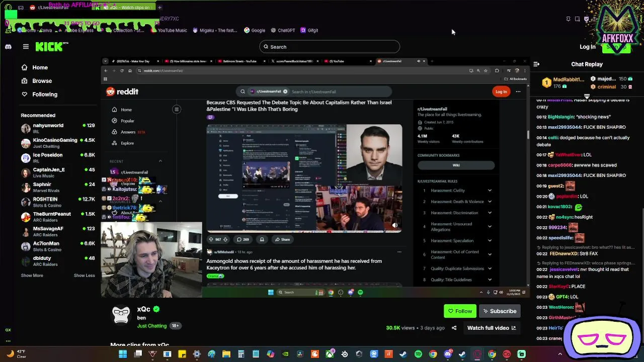Image resolution: width=644 pixels, height=362 pixels.
Task: Focus the Kick search box
Action: coord(330,47)
